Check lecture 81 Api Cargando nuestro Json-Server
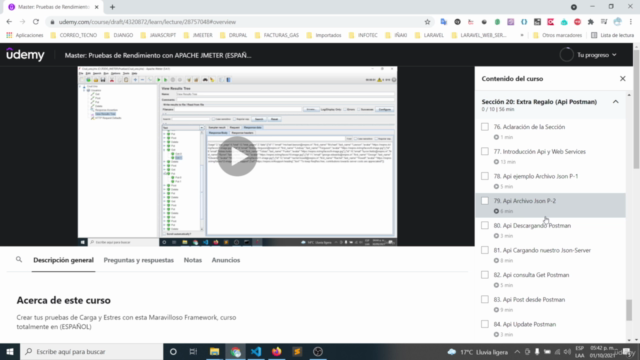 click(484, 250)
